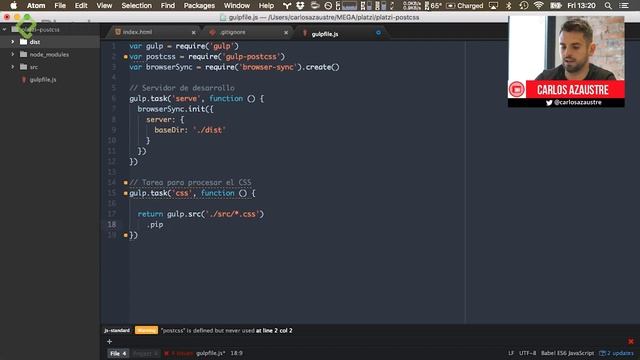Open Spotlight search magnifier icon
The image size is (640, 360).
(608, 6)
